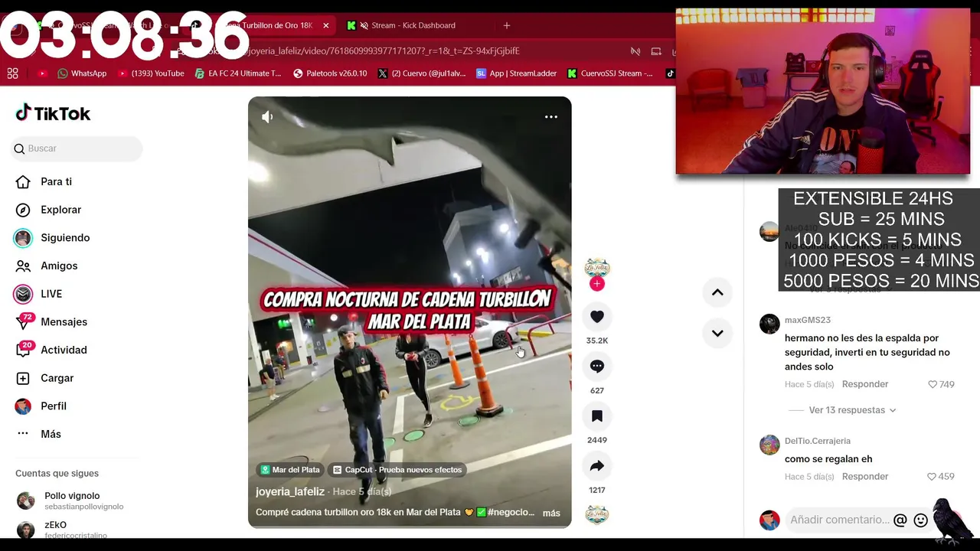Share the video with the arrow icon
Screen dimensions: 980x551
coord(597,466)
